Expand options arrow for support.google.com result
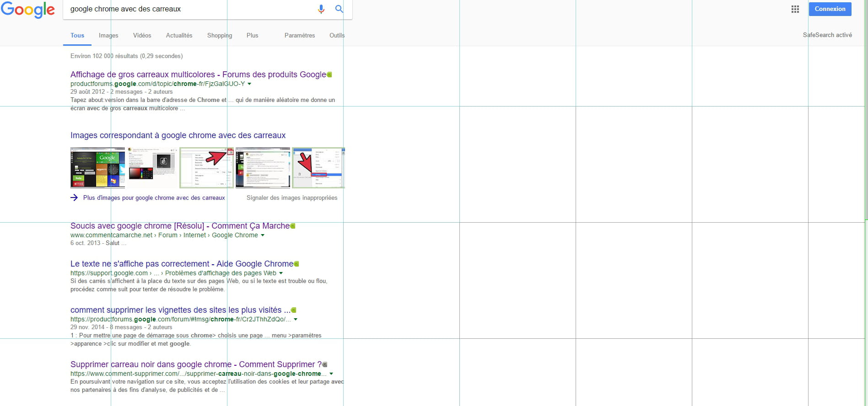This screenshot has height=406, width=868. click(281, 273)
